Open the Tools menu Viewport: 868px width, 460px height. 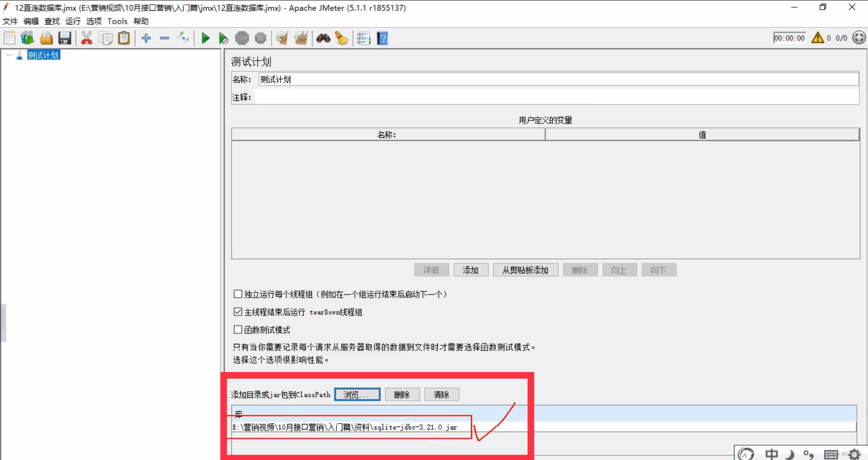[x=117, y=21]
